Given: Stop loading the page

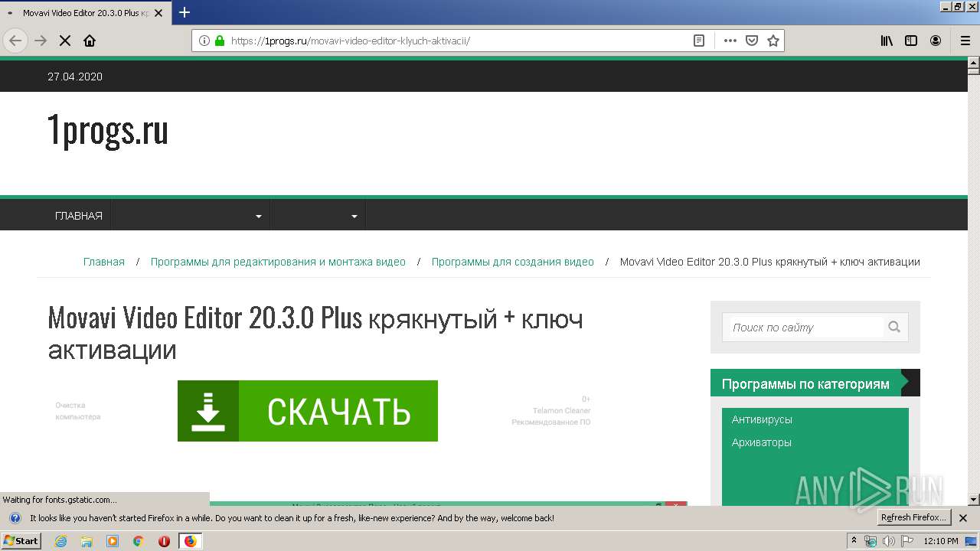Looking at the screenshot, I should tap(65, 41).
